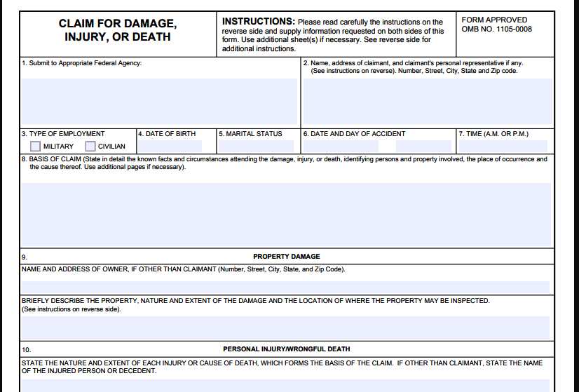Click the property damage description field
This screenshot has height=392, width=579.
286,327
